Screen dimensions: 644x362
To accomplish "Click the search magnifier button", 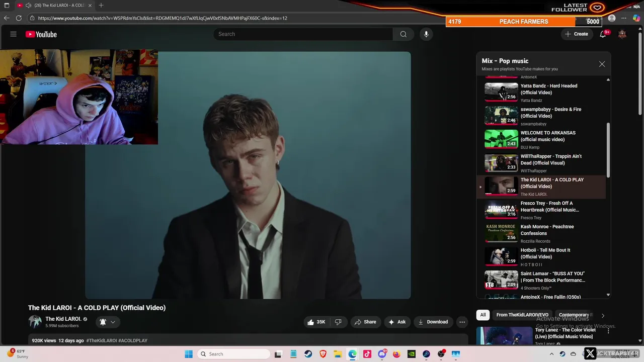I will pos(403,34).
